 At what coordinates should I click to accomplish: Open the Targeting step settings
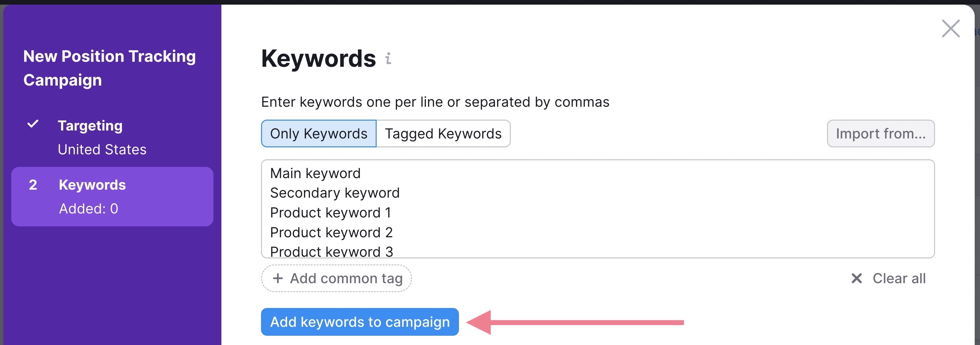click(x=90, y=126)
